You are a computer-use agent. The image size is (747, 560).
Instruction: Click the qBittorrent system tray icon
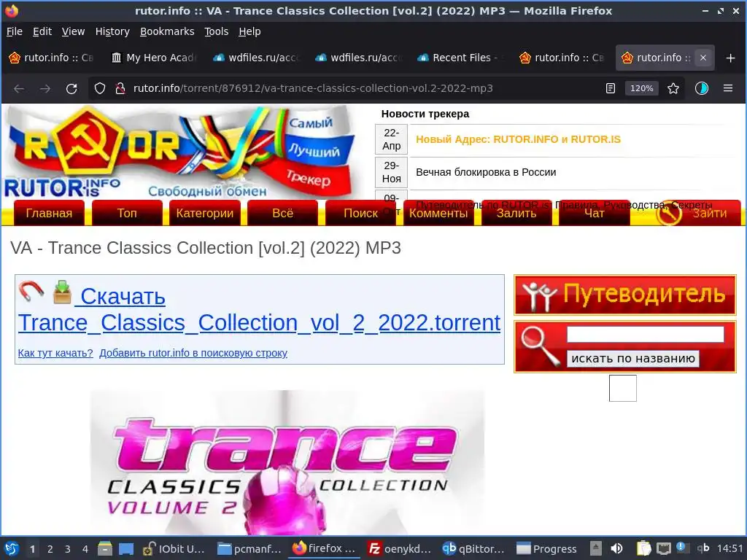coord(703,549)
